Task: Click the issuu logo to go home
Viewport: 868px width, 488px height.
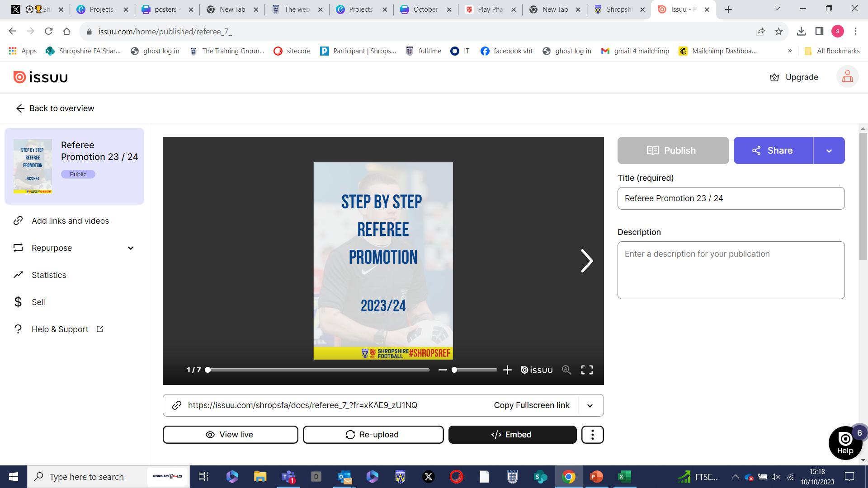Action: (41, 77)
